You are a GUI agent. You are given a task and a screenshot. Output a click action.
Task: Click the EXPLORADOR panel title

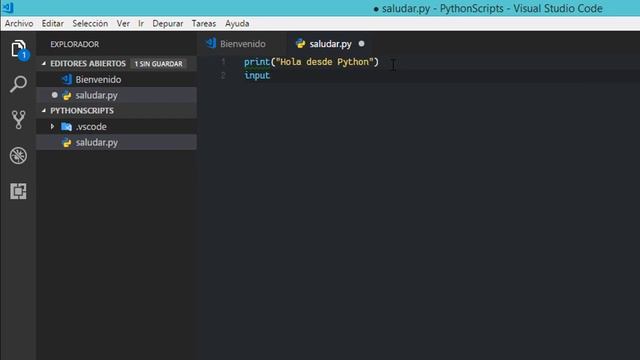click(x=75, y=44)
